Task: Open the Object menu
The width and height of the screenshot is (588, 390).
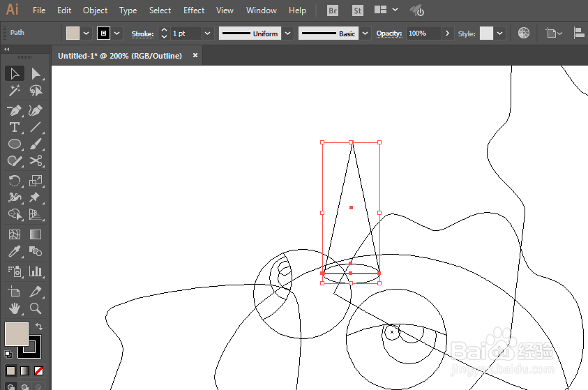Action: [x=96, y=10]
